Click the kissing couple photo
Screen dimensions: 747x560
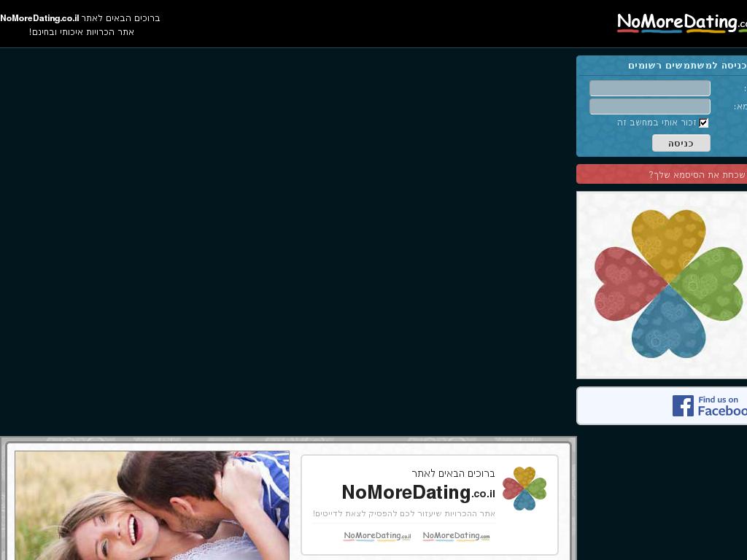pyautogui.click(x=152, y=505)
